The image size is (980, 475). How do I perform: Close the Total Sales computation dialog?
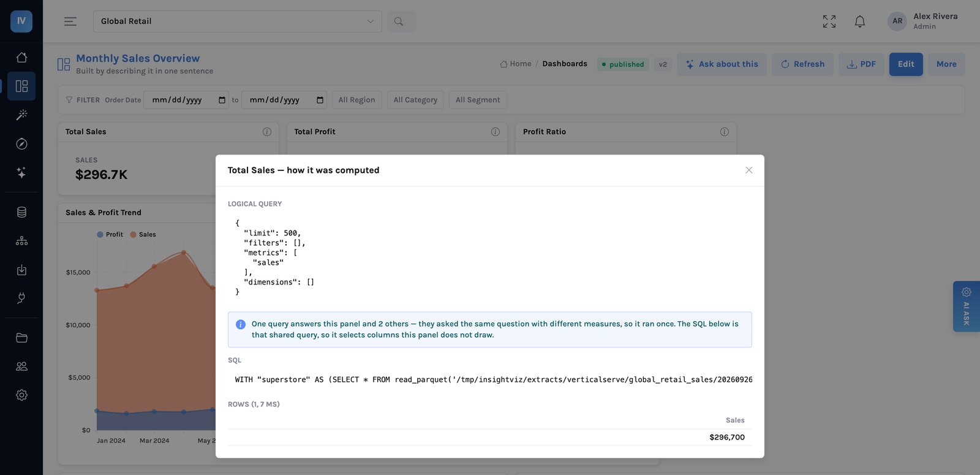(x=748, y=170)
